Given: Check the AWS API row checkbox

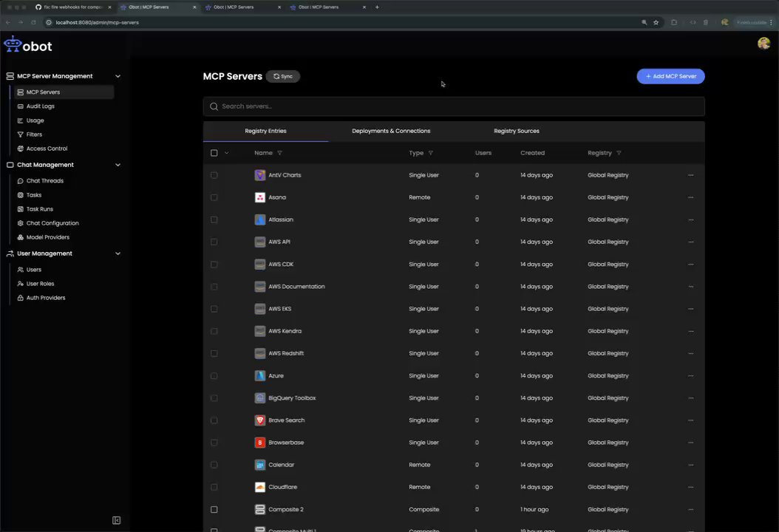Looking at the screenshot, I should (214, 242).
